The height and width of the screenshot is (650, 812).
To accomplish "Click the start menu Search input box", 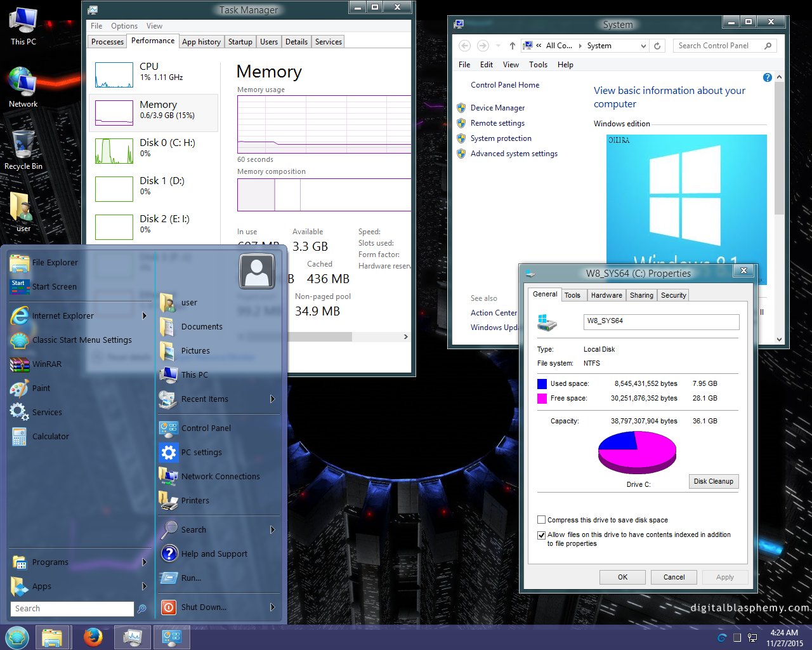I will 73,609.
